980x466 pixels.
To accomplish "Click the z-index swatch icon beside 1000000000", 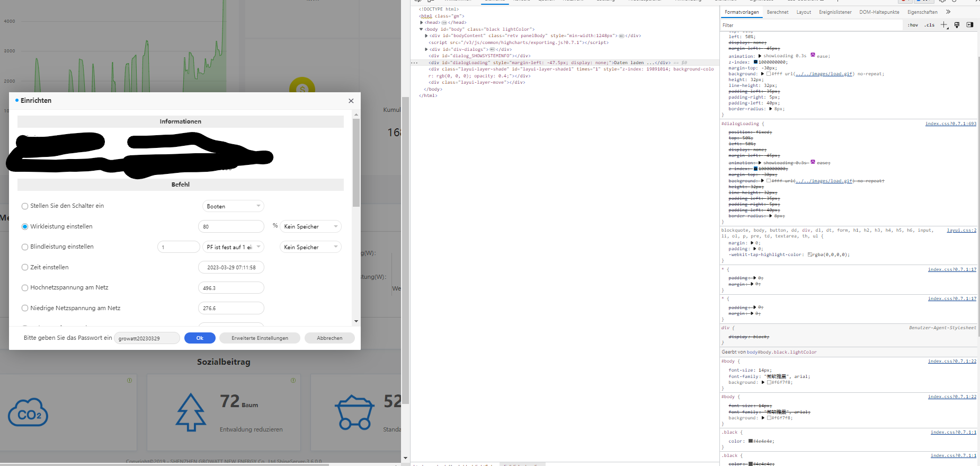I will coord(755,62).
